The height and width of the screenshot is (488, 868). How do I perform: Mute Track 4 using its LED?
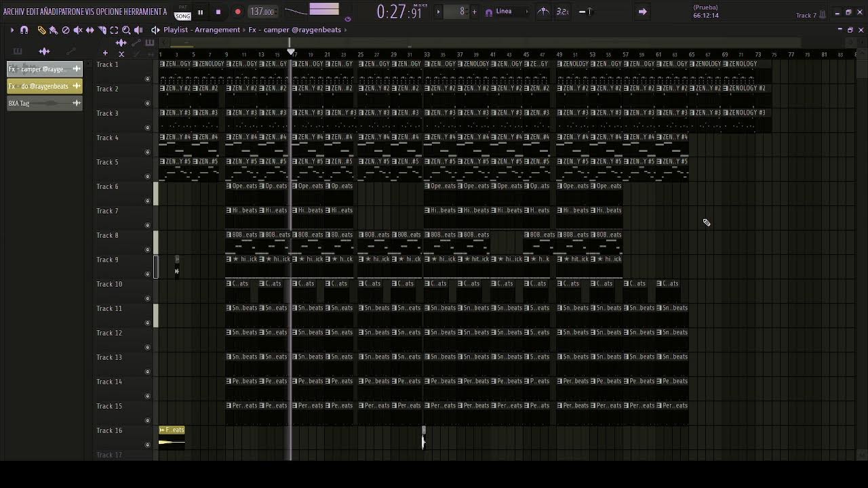(147, 152)
